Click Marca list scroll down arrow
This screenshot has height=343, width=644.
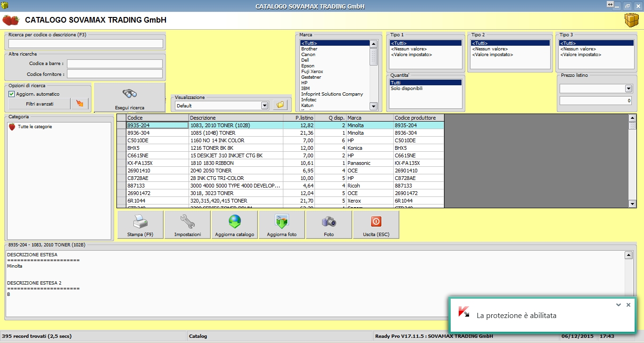[373, 106]
